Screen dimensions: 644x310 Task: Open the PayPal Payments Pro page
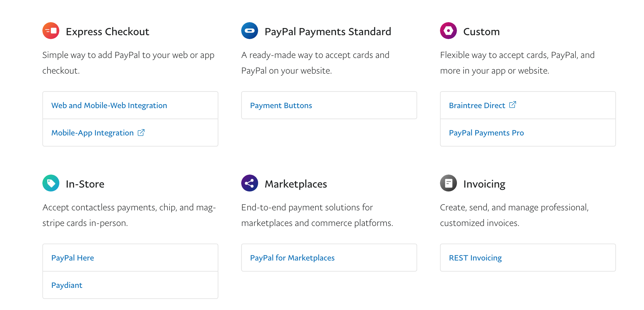pos(486,133)
